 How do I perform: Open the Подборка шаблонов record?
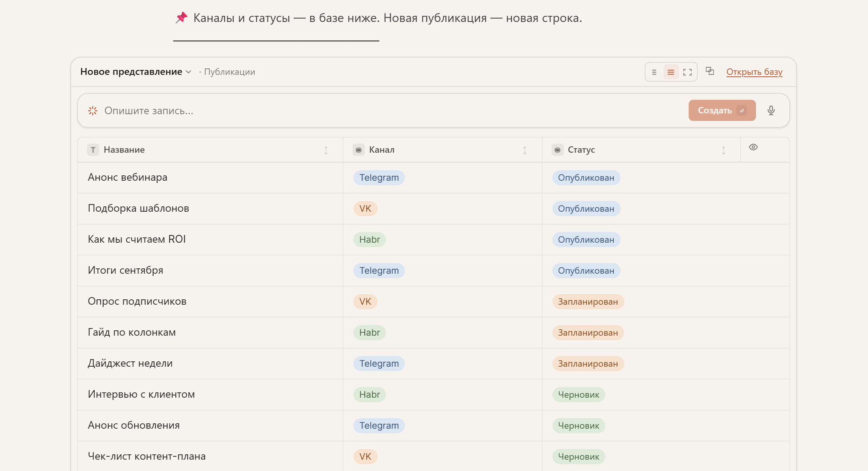pyautogui.click(x=138, y=208)
